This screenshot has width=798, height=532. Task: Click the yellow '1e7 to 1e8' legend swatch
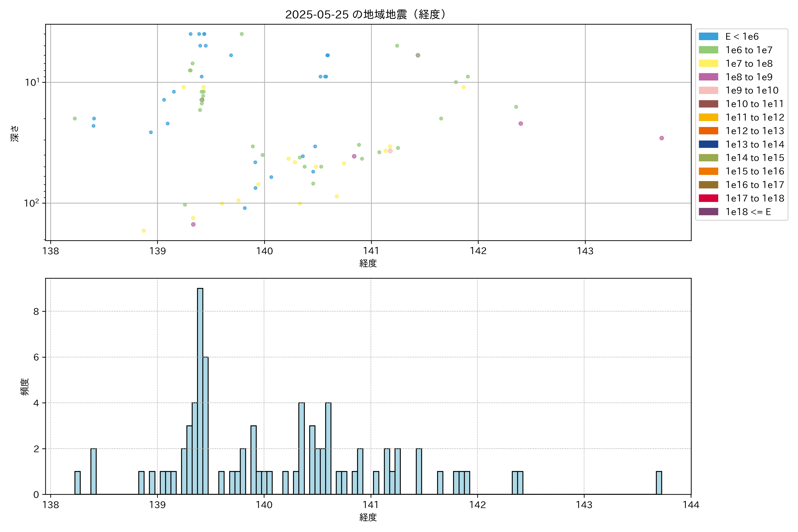(x=708, y=63)
